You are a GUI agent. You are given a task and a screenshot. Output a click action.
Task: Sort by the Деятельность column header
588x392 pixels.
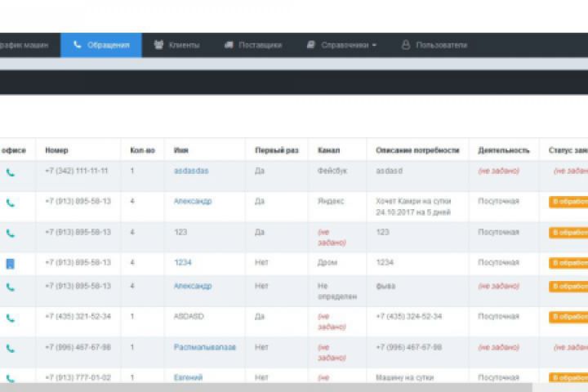click(504, 150)
